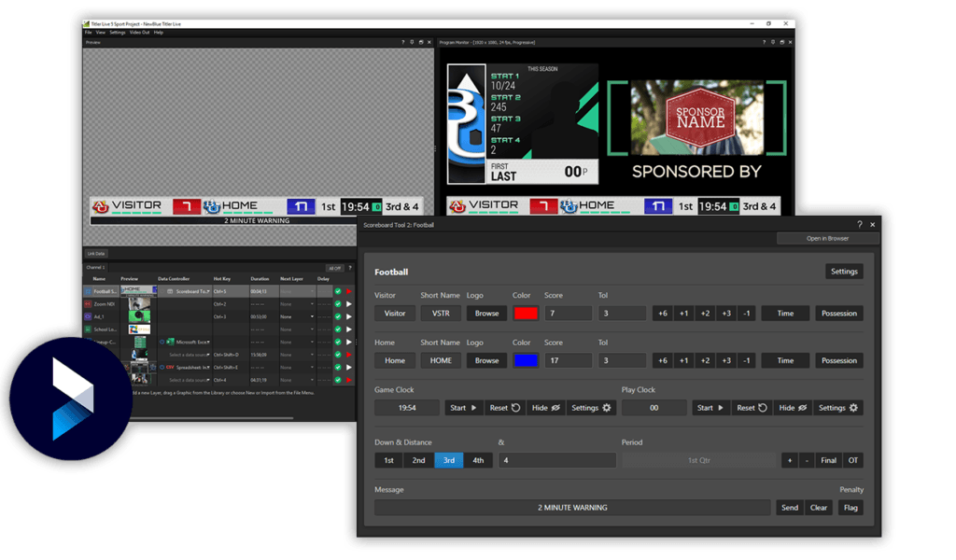Viewport: 956px width, 560px height.
Task: Click inside the Visitor score input field
Action: click(568, 313)
